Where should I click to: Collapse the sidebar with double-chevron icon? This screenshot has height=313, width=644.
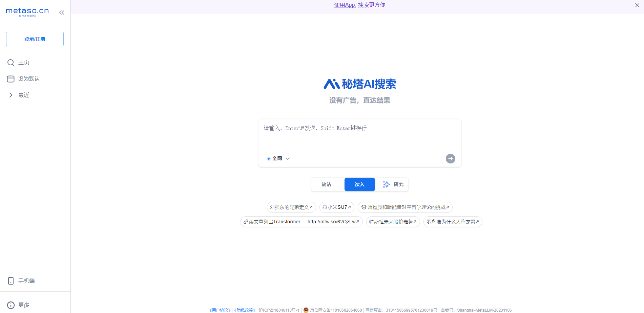pyautogui.click(x=62, y=13)
